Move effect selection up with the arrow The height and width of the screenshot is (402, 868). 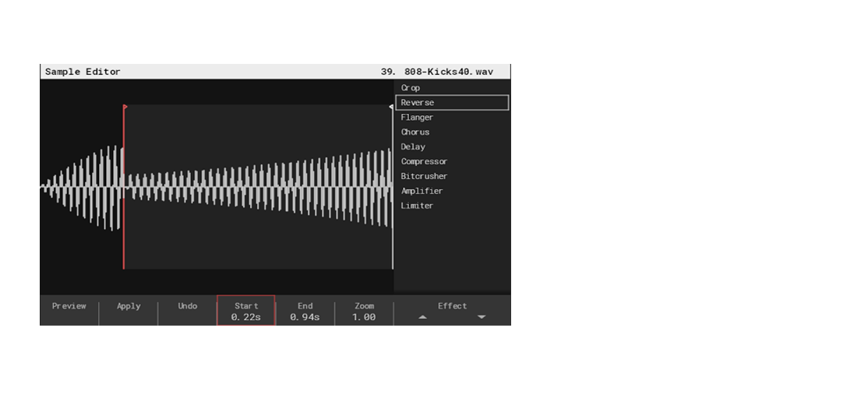[x=422, y=317]
